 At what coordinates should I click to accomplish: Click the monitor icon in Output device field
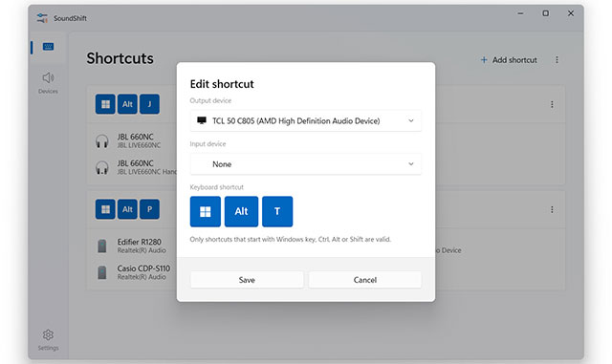click(x=202, y=120)
